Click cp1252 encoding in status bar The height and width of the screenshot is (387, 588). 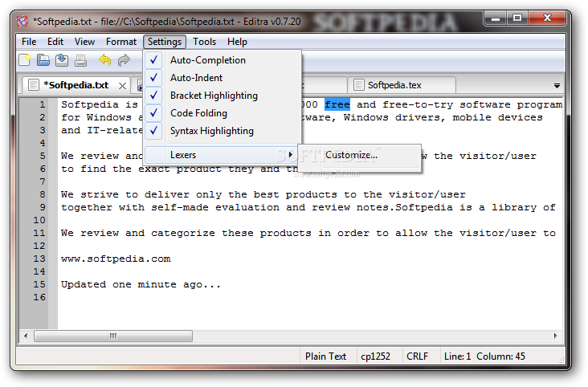(375, 356)
